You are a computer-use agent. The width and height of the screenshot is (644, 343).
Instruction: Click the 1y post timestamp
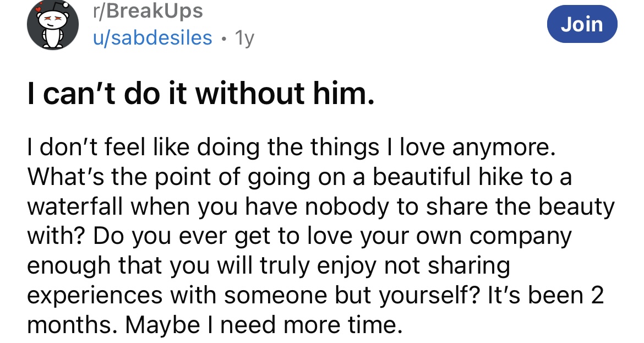pyautogui.click(x=244, y=38)
